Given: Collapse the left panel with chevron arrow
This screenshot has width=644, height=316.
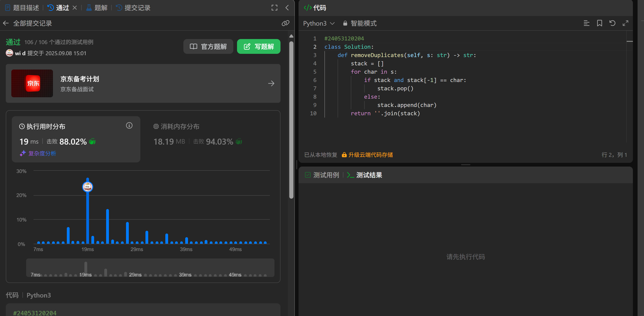Looking at the screenshot, I should pyautogui.click(x=287, y=8).
